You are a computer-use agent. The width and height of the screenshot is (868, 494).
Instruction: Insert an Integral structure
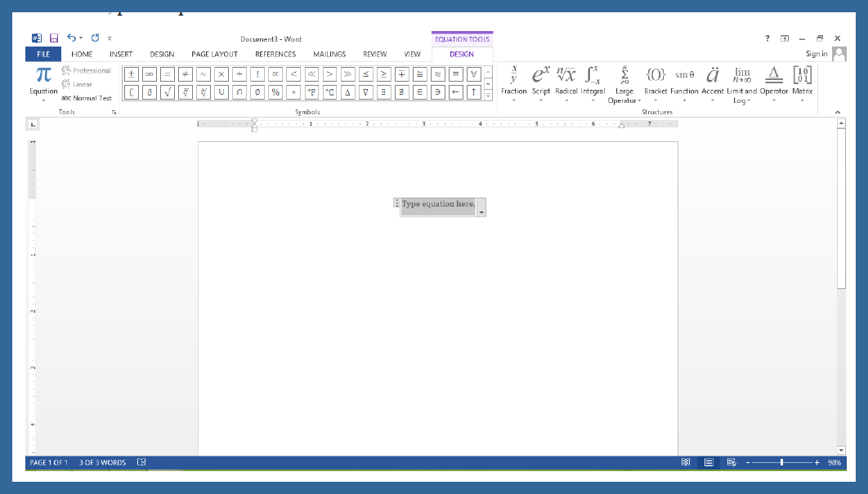click(593, 78)
